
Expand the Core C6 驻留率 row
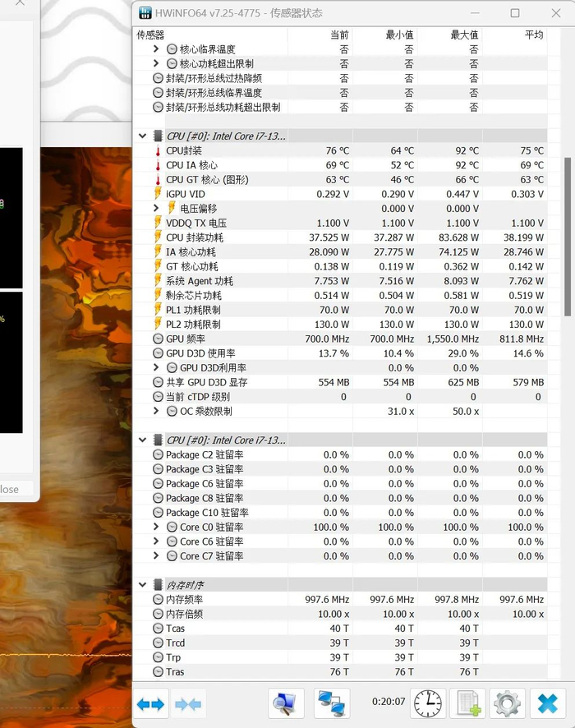point(156,541)
